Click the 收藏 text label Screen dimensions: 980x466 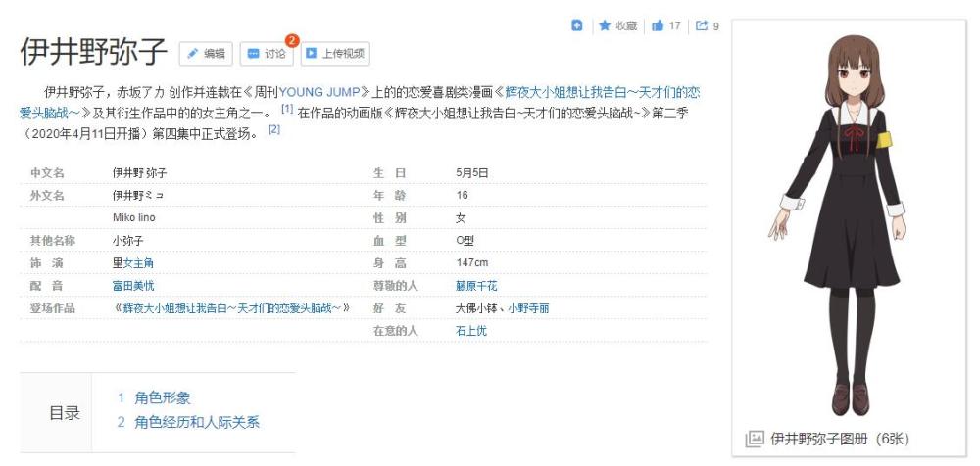coord(626,25)
